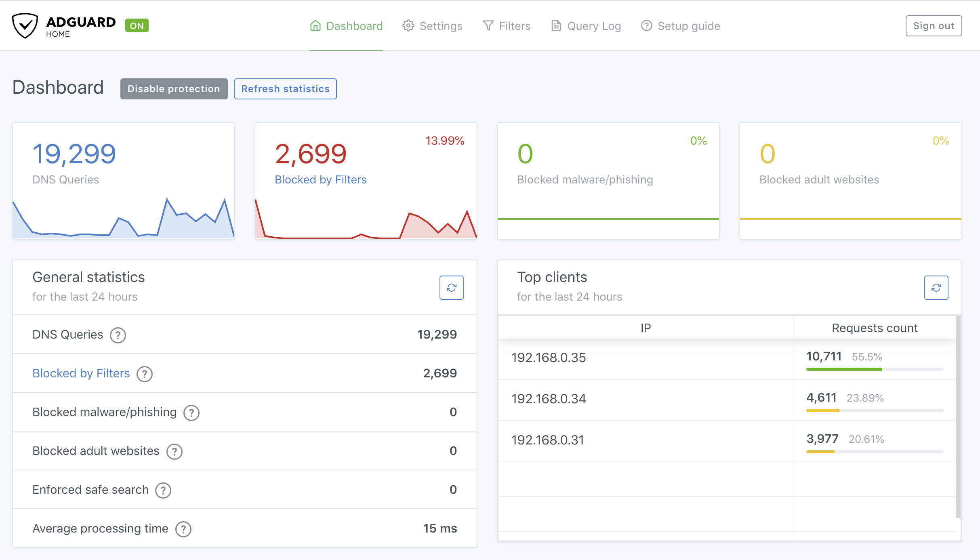
Task: Click the Refresh statistics button
Action: (285, 89)
